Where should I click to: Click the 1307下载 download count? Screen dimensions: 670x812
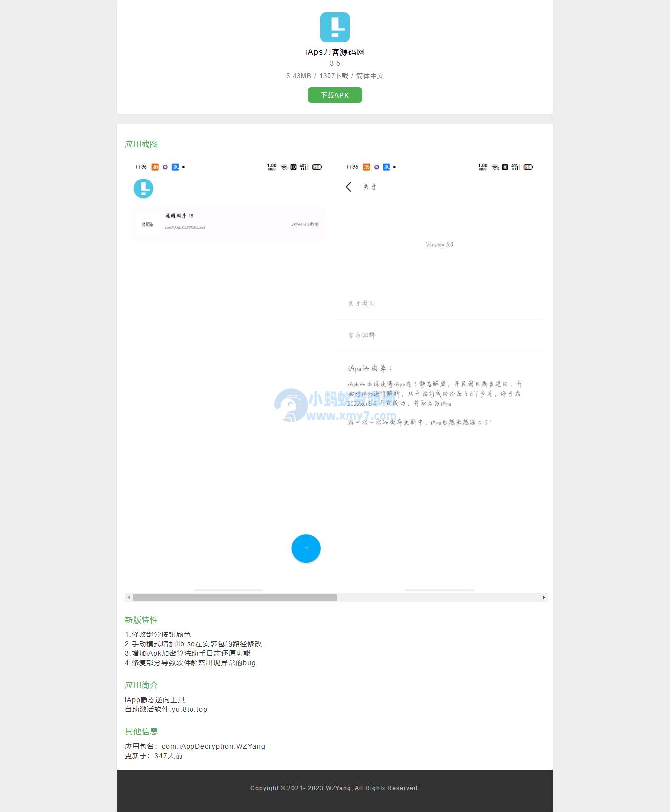(334, 76)
